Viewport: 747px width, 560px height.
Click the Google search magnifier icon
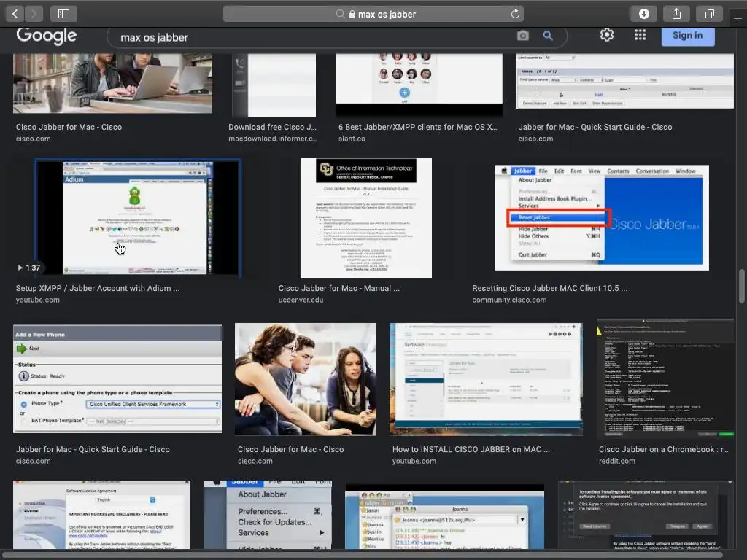[x=548, y=36]
